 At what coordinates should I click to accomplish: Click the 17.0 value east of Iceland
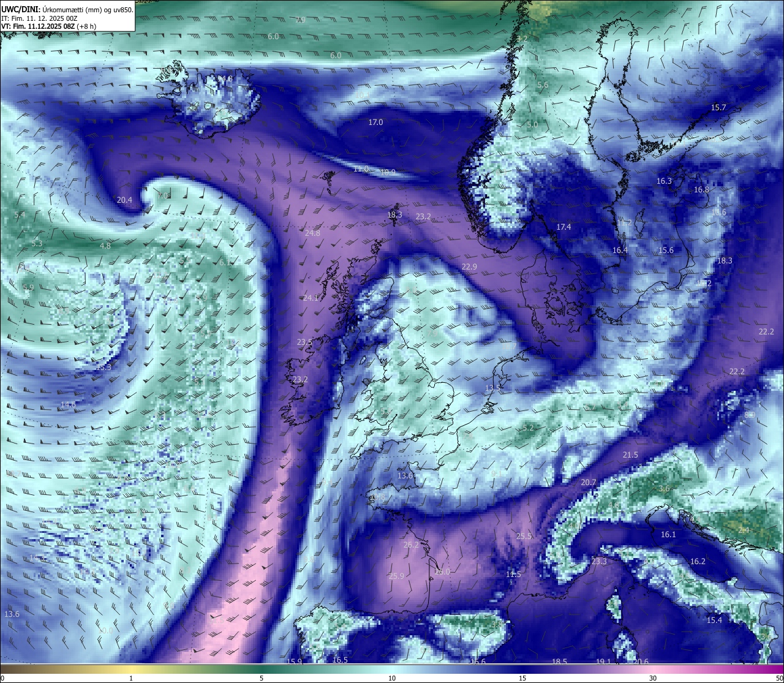tap(375, 122)
